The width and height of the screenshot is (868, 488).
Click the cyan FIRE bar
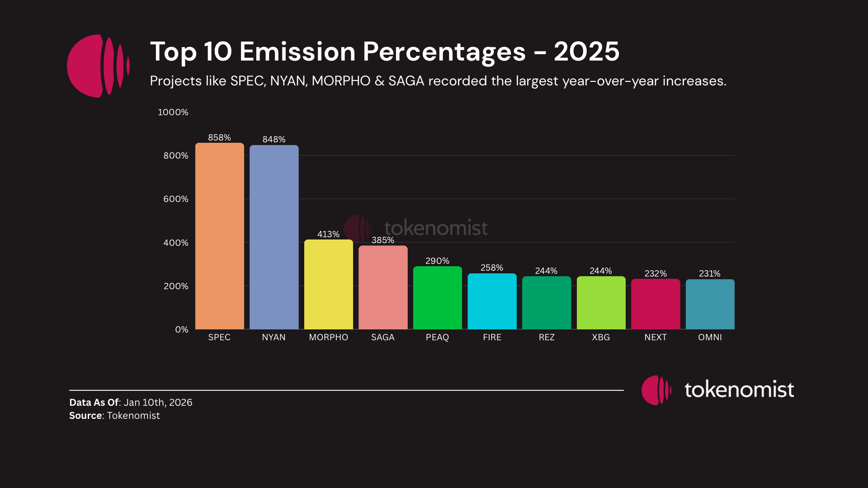click(x=492, y=301)
